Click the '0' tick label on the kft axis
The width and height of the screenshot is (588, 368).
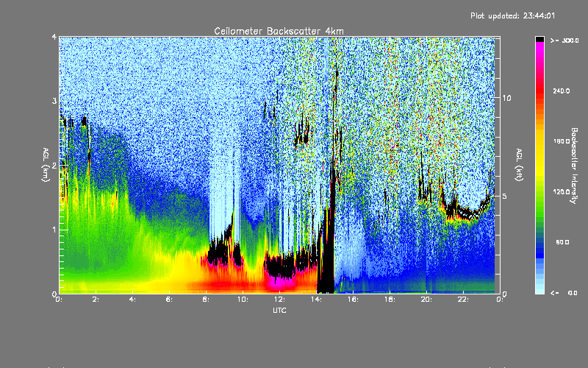(x=505, y=294)
